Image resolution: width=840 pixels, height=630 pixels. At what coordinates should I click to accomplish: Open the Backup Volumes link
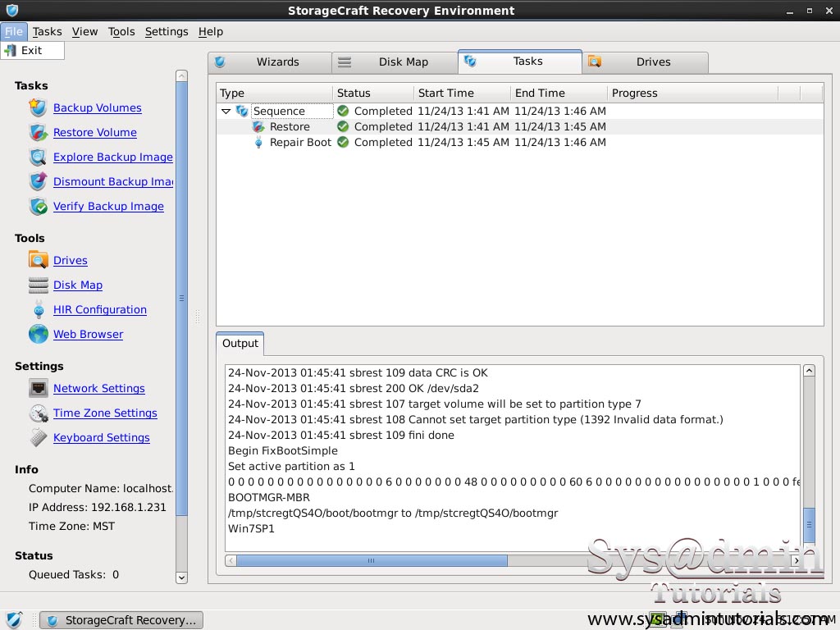[x=98, y=107]
